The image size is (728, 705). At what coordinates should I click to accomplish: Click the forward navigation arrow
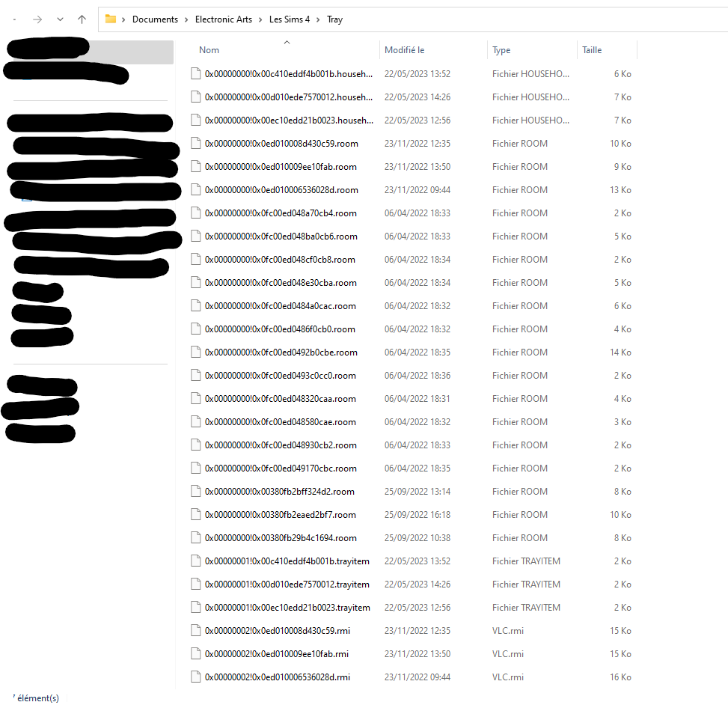pyautogui.click(x=37, y=19)
